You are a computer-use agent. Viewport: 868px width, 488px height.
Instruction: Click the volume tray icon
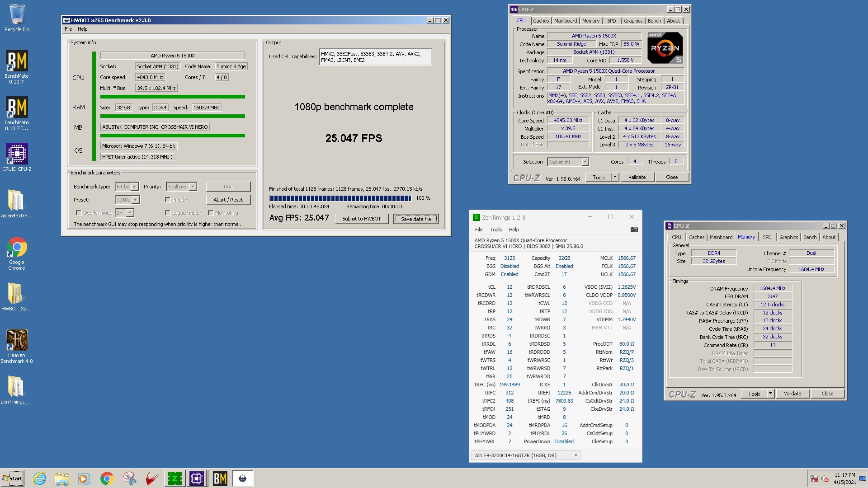tap(825, 479)
